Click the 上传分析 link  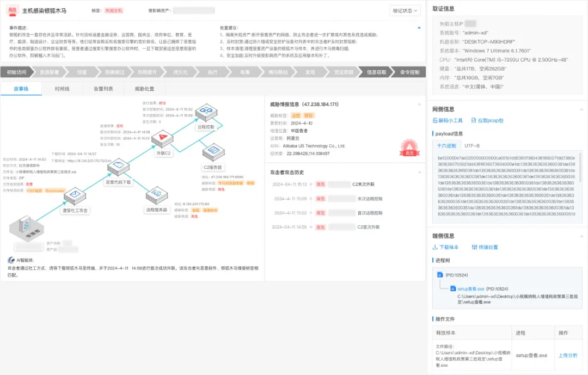click(x=568, y=355)
